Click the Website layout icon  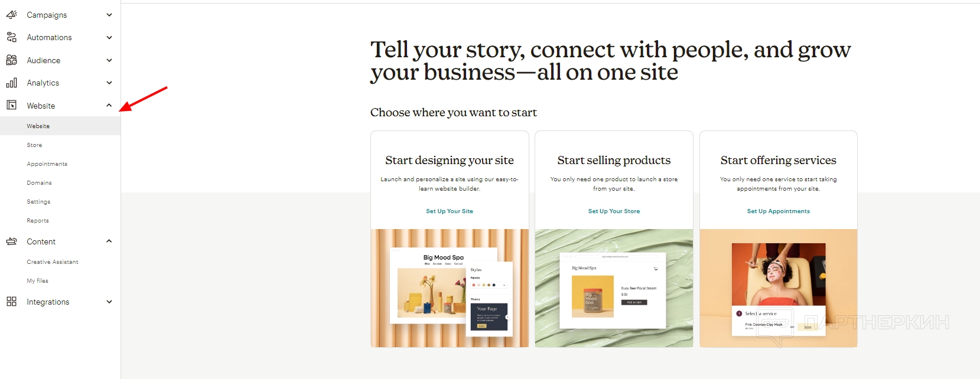point(11,106)
